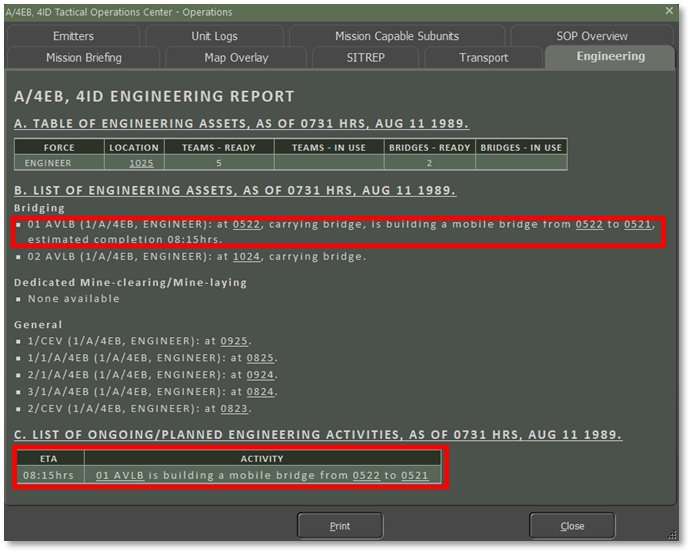Open the Emitters tab
Image resolution: width=691 pixels, height=553 pixels.
click(73, 36)
